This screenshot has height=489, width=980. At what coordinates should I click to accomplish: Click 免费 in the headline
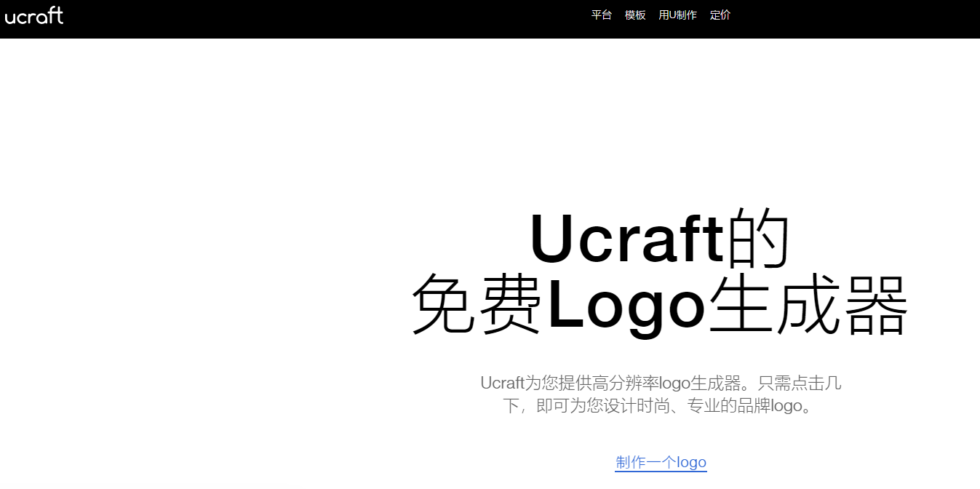pyautogui.click(x=477, y=305)
